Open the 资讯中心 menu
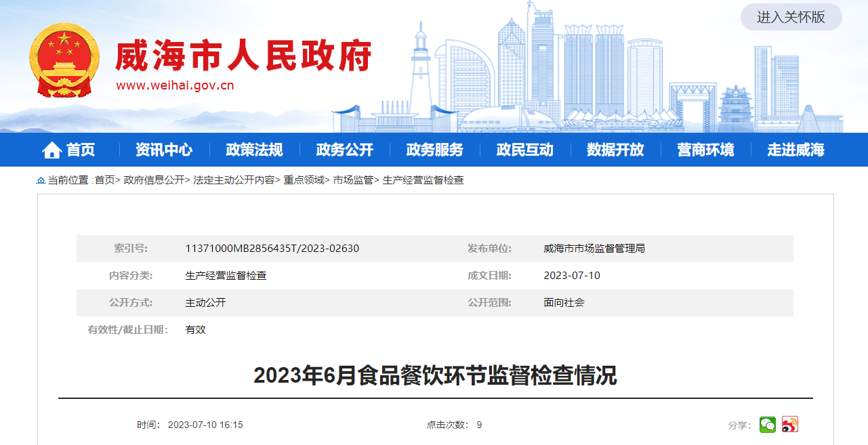The width and height of the screenshot is (868, 445). coord(163,150)
